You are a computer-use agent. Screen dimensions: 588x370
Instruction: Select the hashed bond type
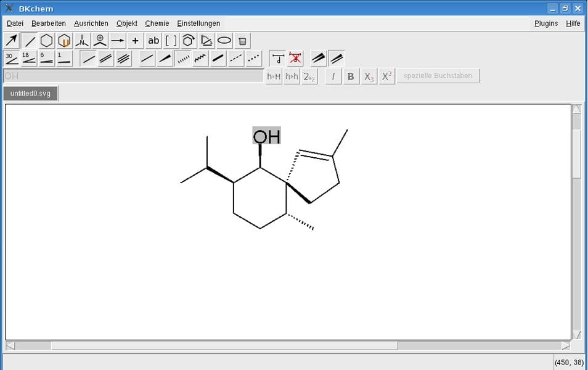pyautogui.click(x=184, y=59)
